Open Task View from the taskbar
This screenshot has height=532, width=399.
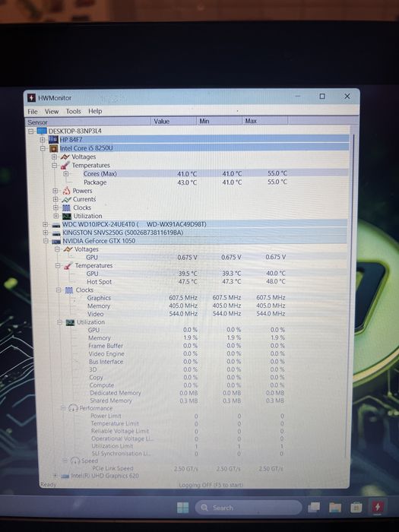[314, 508]
